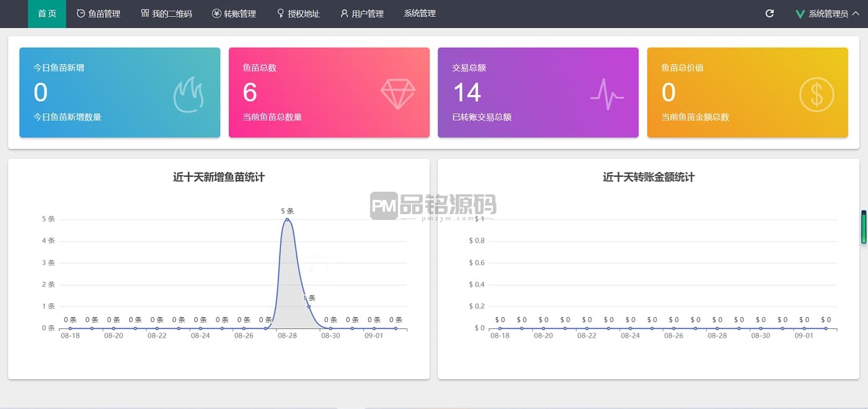Click the 08-28 label on fish chart
868x409 pixels.
[x=287, y=336]
